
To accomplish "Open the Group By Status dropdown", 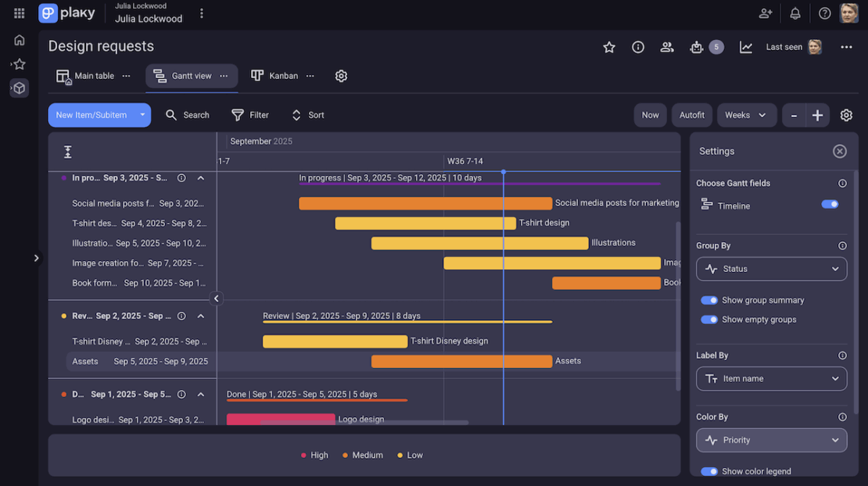I will pos(771,269).
